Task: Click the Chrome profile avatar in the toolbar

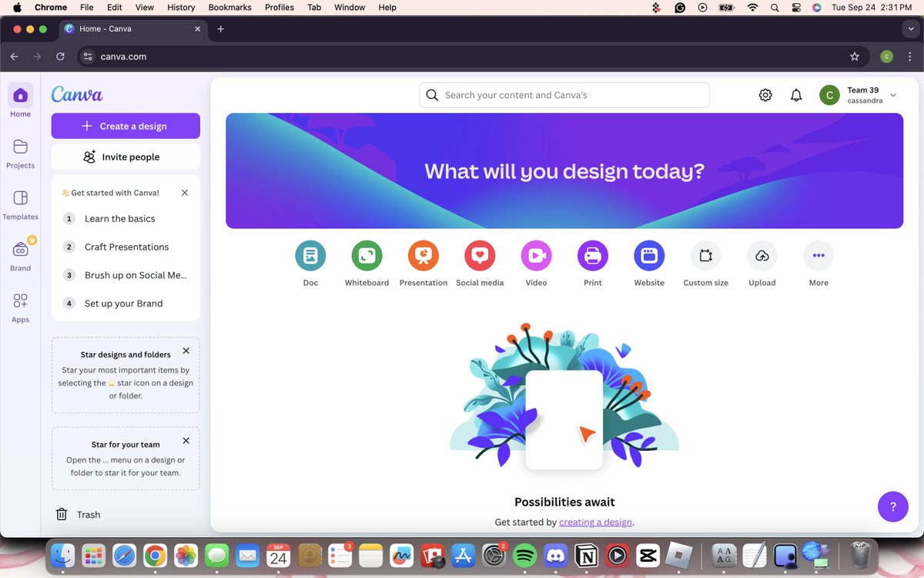Action: pyautogui.click(x=886, y=56)
